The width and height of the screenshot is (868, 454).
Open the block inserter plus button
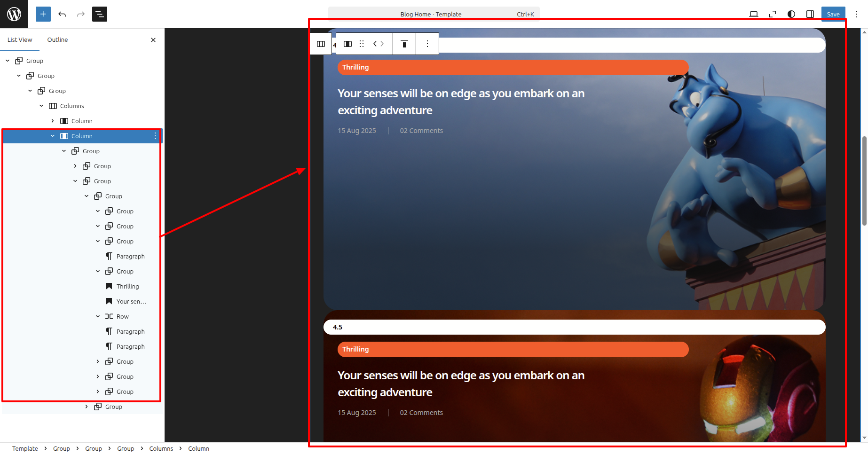[43, 14]
